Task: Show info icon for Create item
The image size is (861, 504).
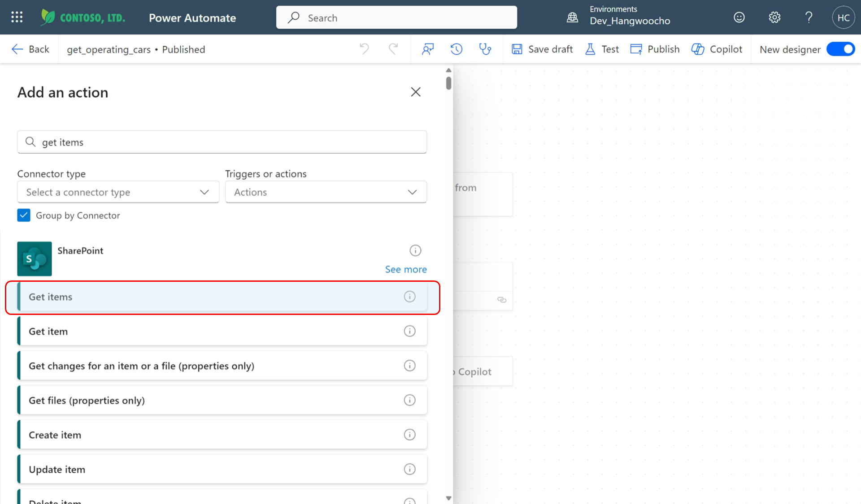Action: [x=409, y=435]
